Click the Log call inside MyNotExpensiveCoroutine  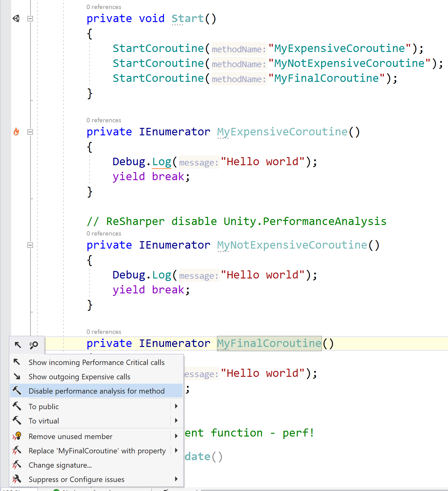click(x=161, y=275)
